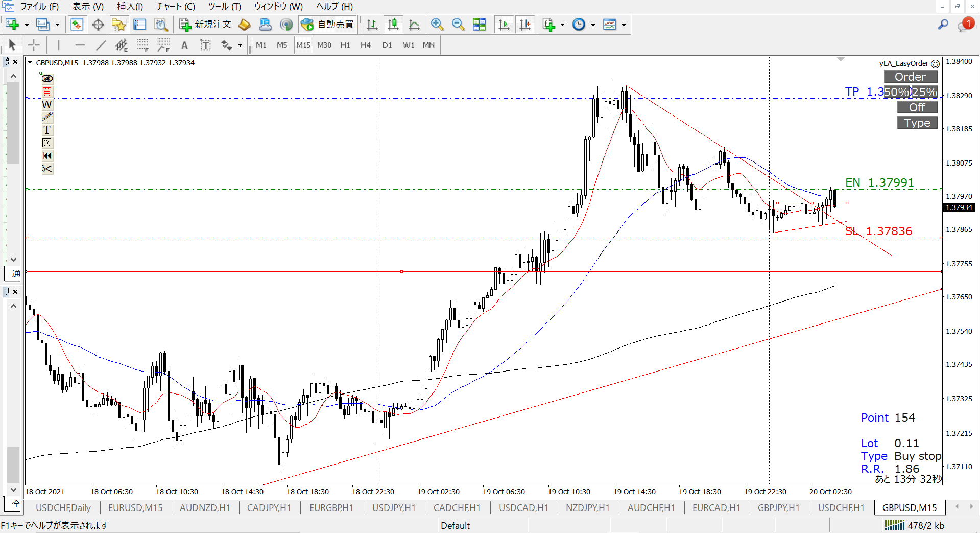This screenshot has width=980, height=533.
Task: Select the equidistant channel tool
Action: 122,45
